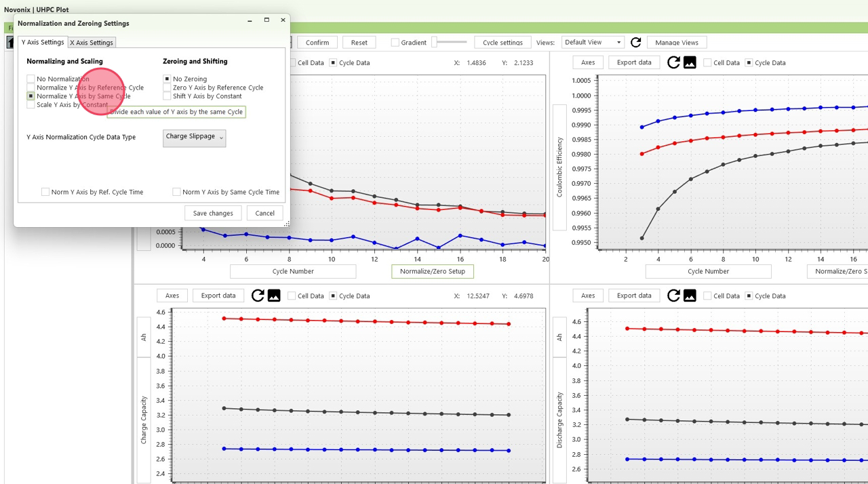The image size is (868, 484).
Task: Click refresh icon in Coulombic Efficiency plot
Action: click(673, 62)
